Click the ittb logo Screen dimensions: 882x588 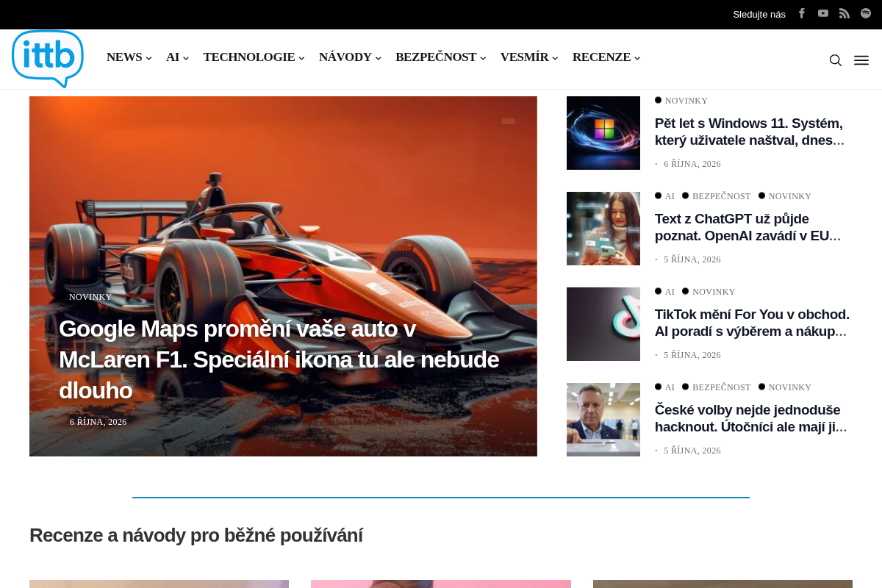pos(48,59)
